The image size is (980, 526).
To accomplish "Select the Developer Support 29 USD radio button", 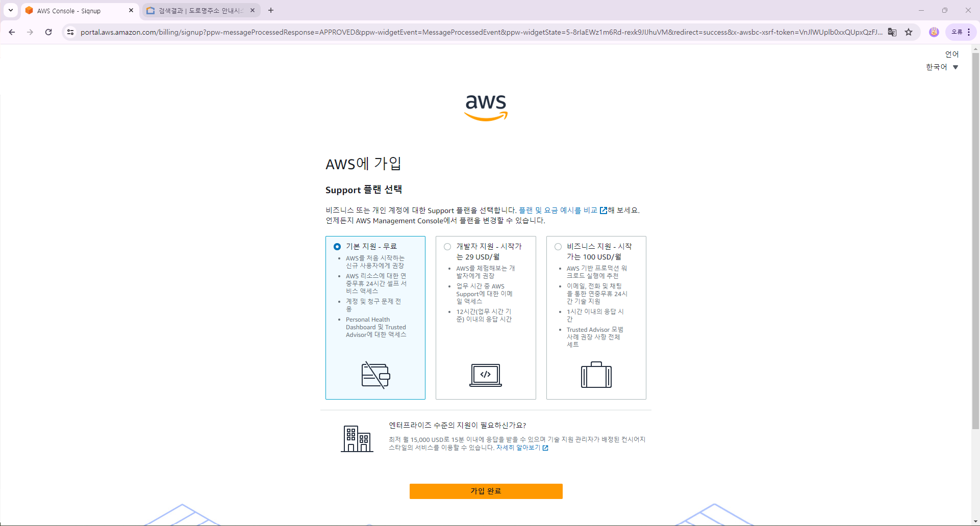I will tap(447, 247).
